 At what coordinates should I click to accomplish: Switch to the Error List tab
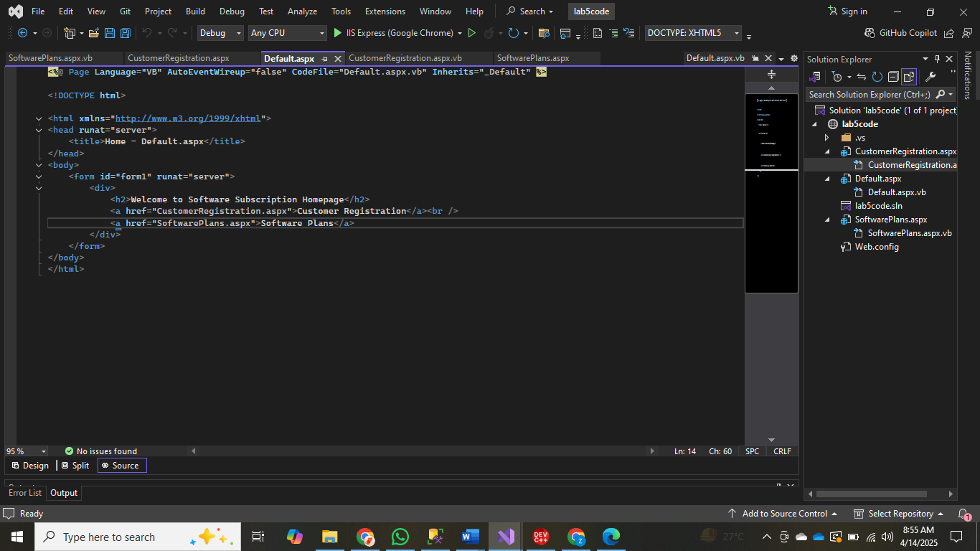tap(25, 493)
